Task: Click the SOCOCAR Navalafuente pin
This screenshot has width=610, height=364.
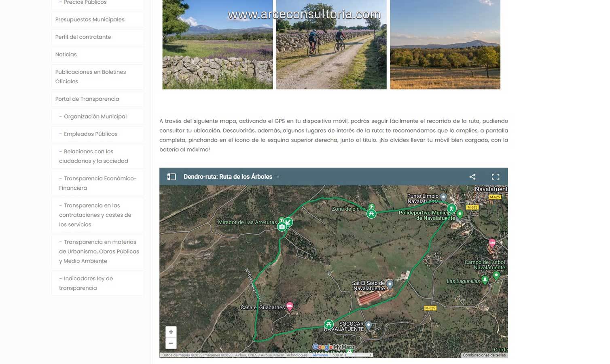Action: (x=369, y=325)
